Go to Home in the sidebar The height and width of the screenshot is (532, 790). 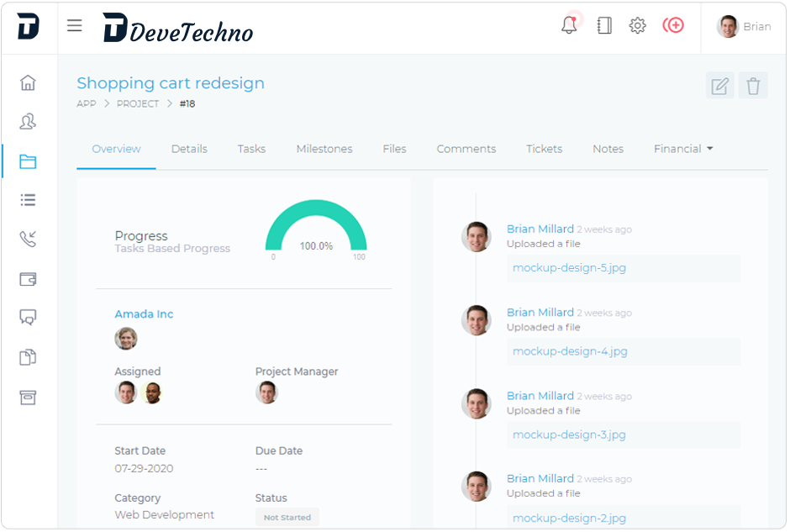[29, 82]
